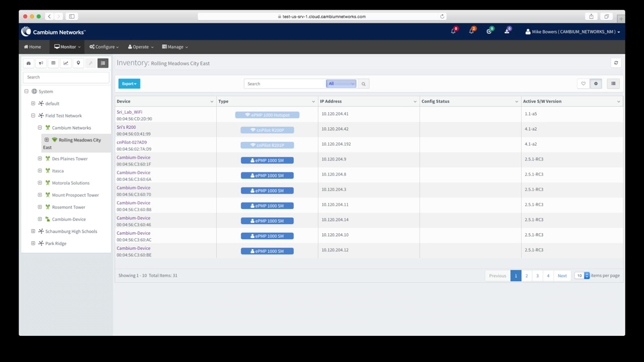Screen dimensions: 644x362
Task: Click the column list layout icon
Action: (613, 83)
